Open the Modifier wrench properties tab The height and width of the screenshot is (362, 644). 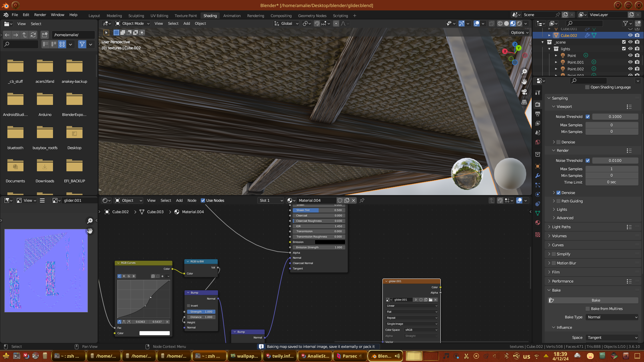point(538,176)
